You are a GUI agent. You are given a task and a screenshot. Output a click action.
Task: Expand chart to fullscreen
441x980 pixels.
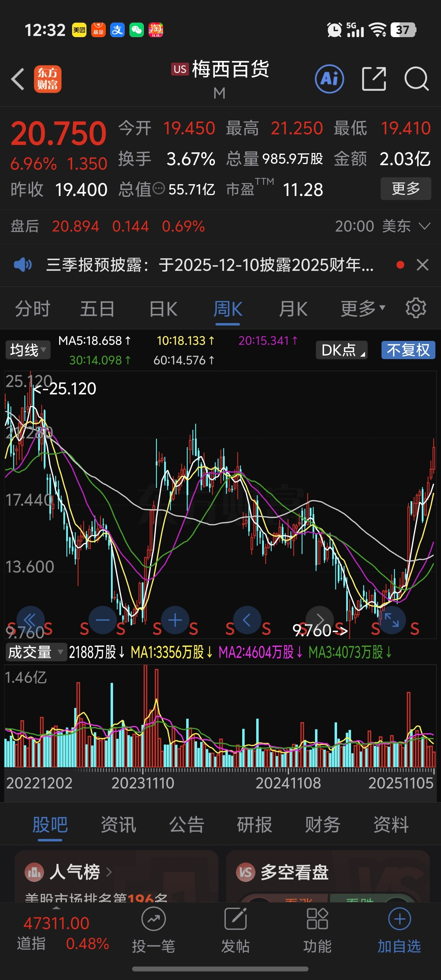(x=392, y=620)
